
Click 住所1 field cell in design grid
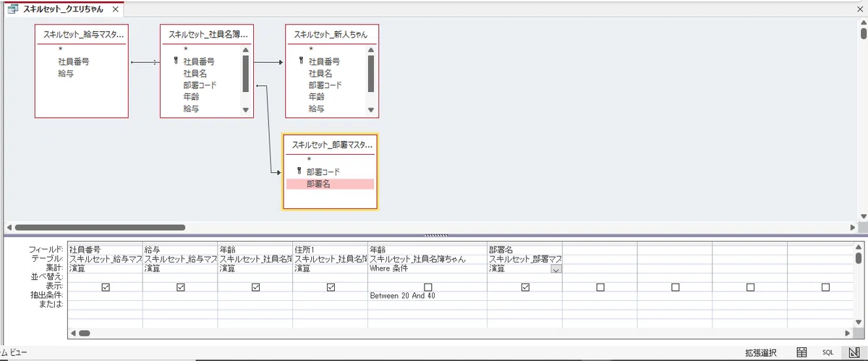click(331, 250)
